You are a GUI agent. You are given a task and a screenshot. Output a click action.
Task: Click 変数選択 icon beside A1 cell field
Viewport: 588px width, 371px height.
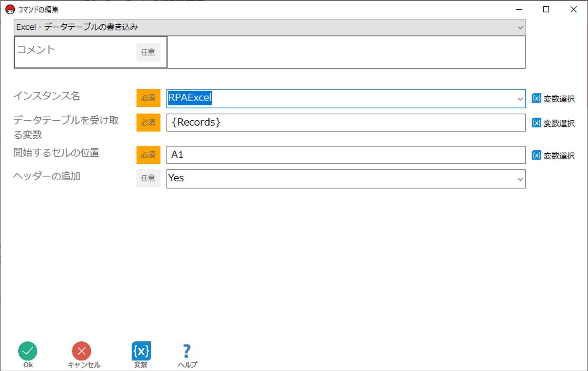coord(536,155)
